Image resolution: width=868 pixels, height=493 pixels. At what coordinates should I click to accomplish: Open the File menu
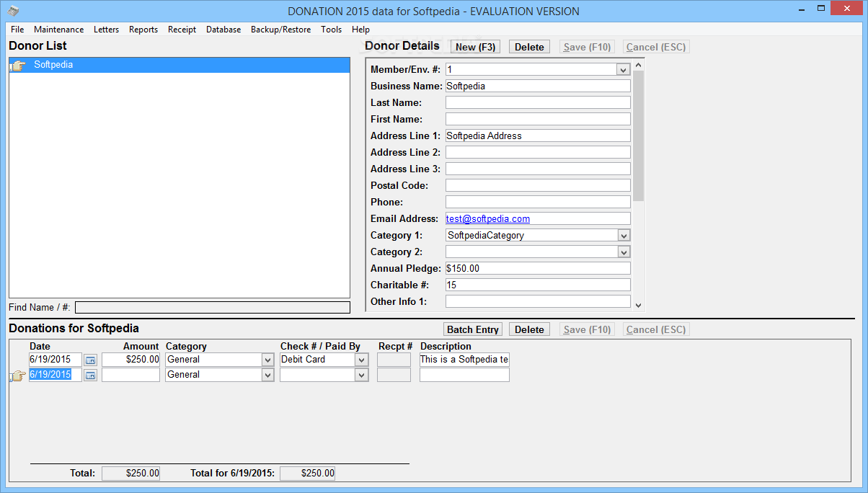point(17,30)
